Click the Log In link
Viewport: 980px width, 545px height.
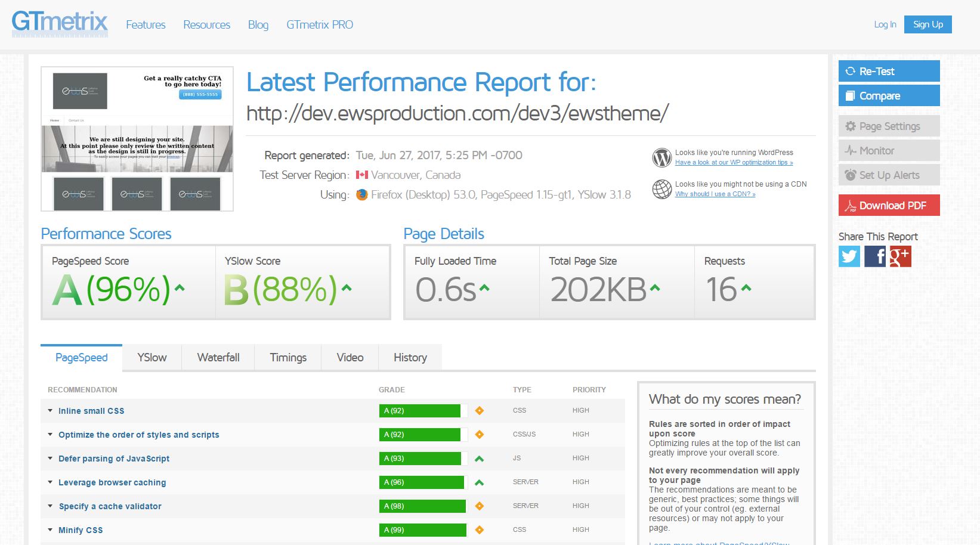coord(885,24)
